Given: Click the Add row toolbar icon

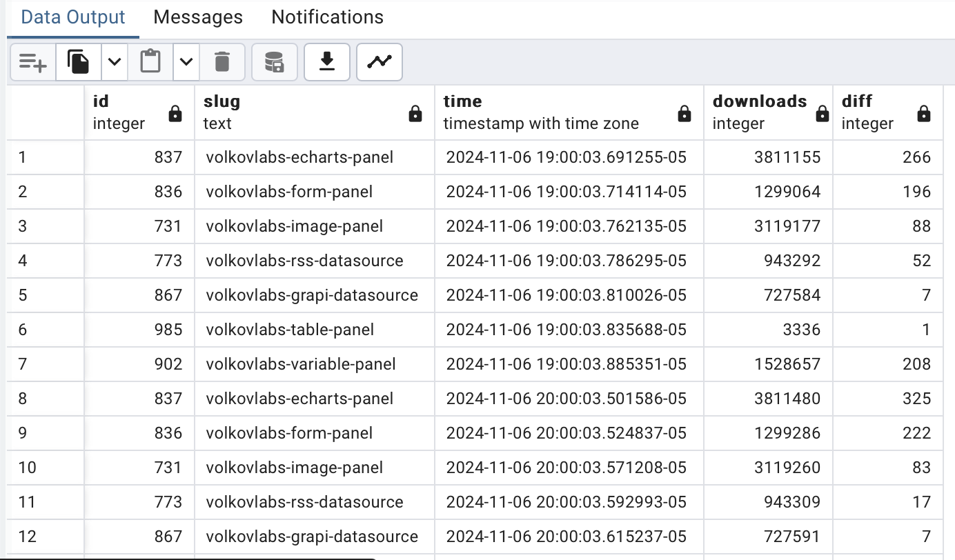Looking at the screenshot, I should pos(32,62).
